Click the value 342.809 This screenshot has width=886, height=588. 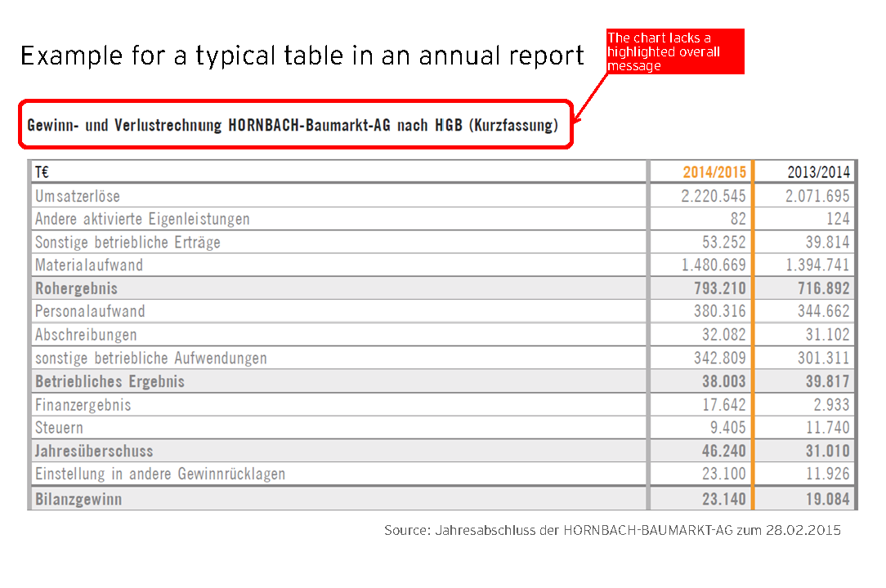720,359
